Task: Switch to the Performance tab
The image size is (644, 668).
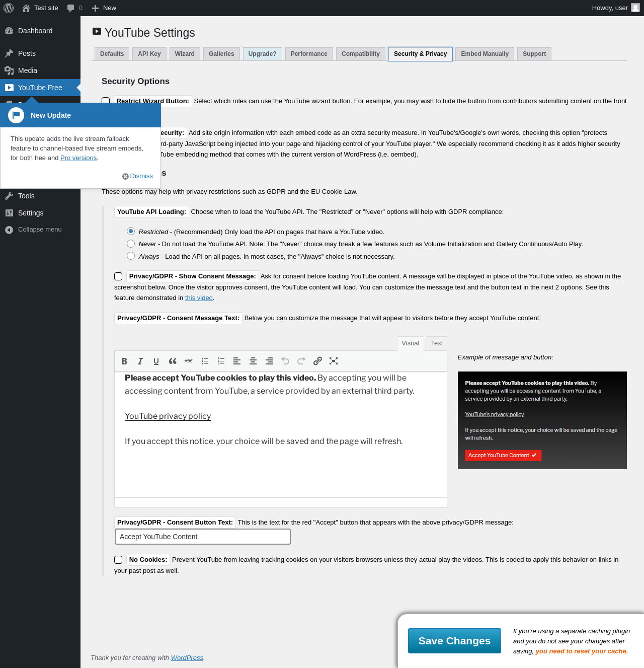Action: 309,54
